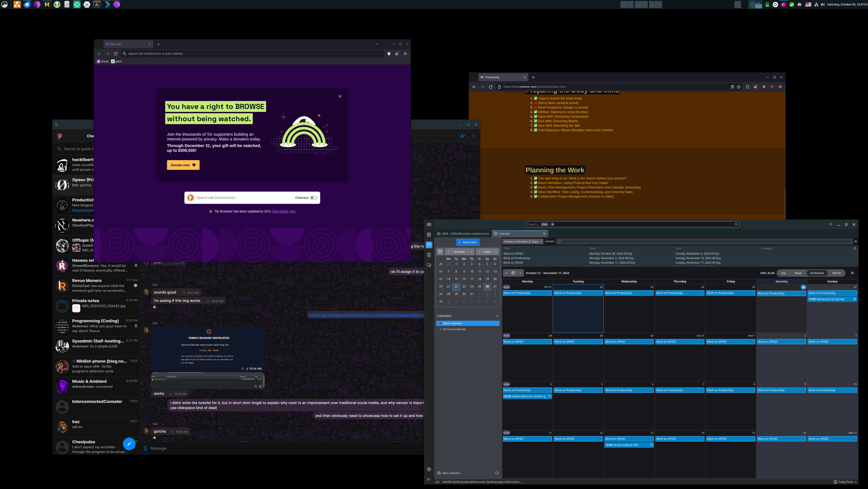This screenshot has width=868, height=489.
Task: Go to previous month in mini calendar
Action: click(x=448, y=252)
